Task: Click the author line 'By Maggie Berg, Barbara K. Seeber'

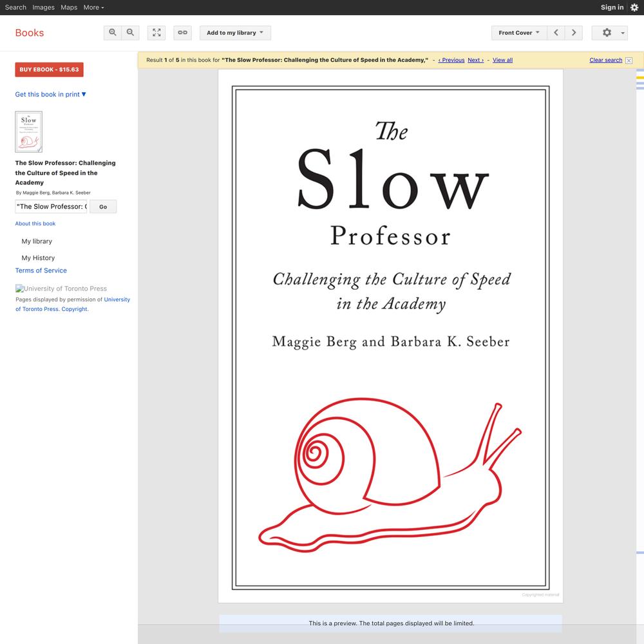Action: click(x=53, y=193)
